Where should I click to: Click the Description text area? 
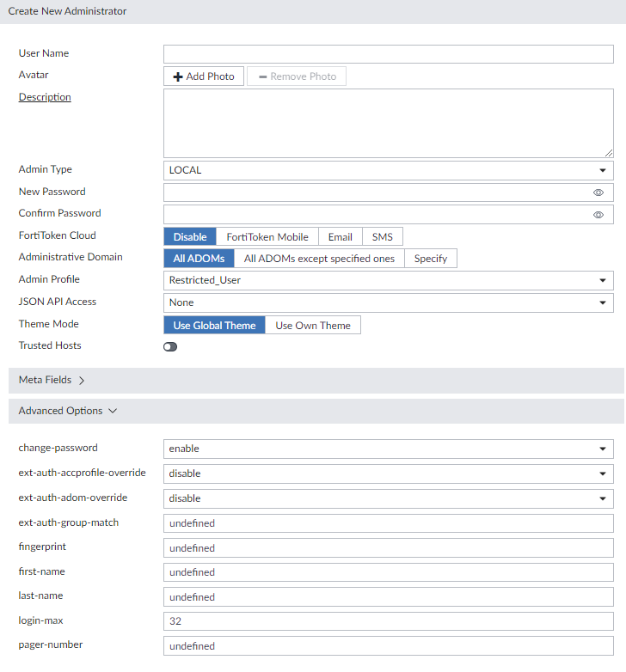tap(388, 123)
